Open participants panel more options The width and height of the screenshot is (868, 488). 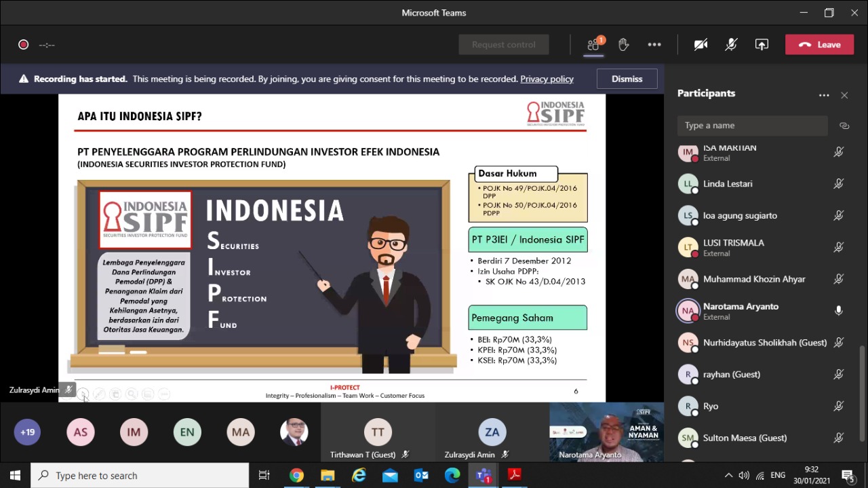[x=824, y=96]
